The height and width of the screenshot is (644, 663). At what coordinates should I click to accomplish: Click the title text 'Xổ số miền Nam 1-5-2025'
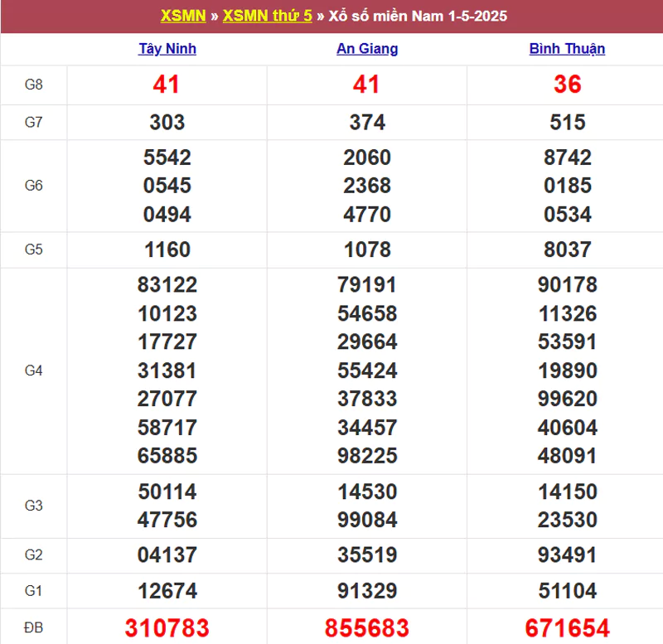418,16
